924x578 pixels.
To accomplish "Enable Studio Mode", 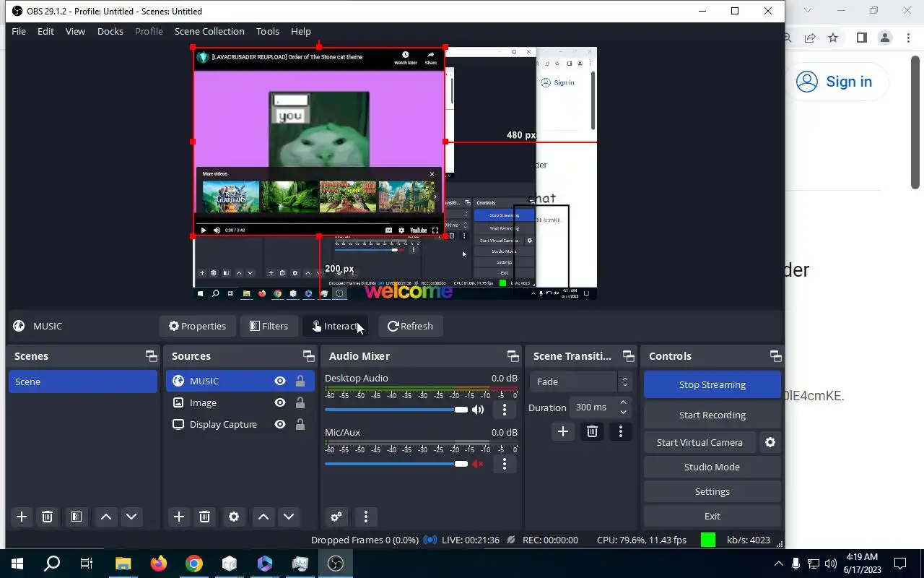I will click(712, 467).
